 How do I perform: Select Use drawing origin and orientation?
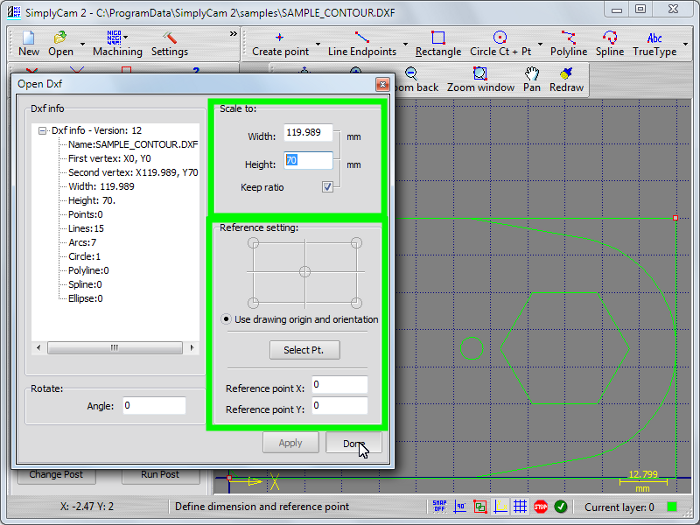pos(226,319)
